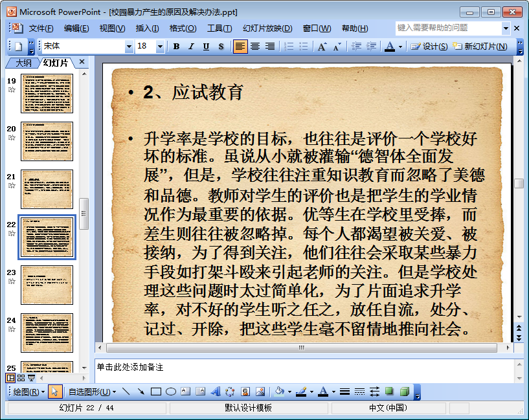Select the Oval drawing tool
Image resolution: width=529 pixels, height=420 pixels.
pyautogui.click(x=171, y=392)
